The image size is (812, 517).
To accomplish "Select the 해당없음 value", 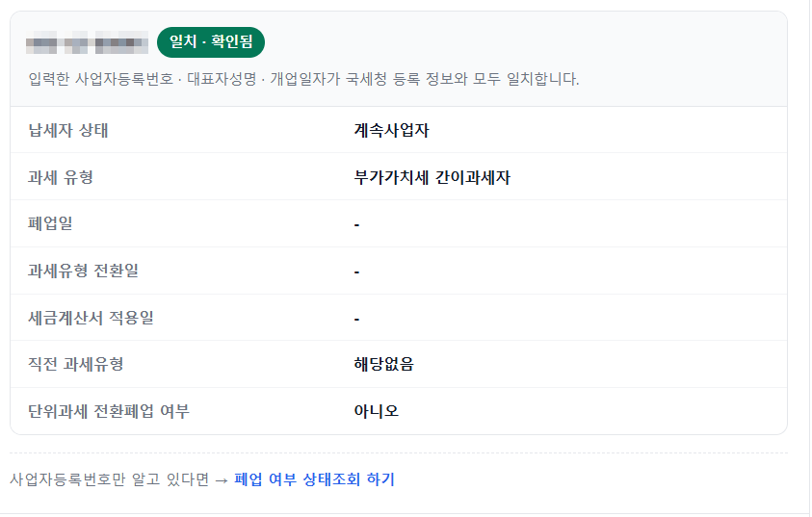I will (x=383, y=364).
